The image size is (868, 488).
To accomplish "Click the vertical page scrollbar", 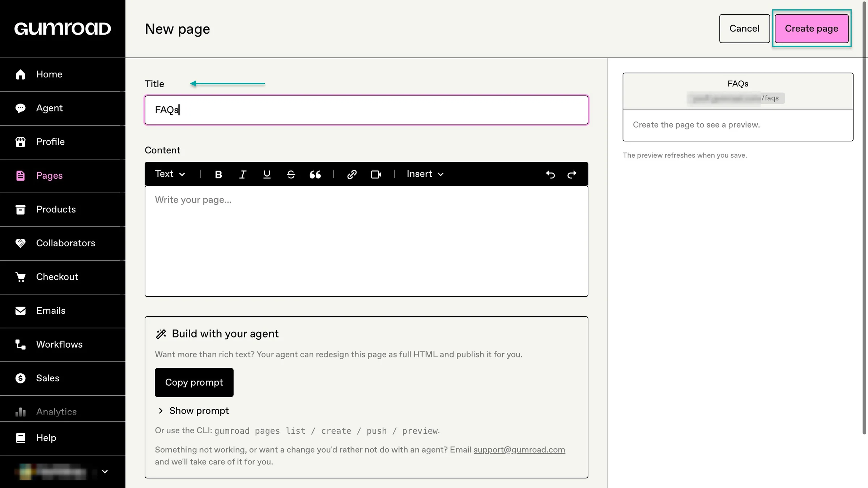I will tap(864, 217).
